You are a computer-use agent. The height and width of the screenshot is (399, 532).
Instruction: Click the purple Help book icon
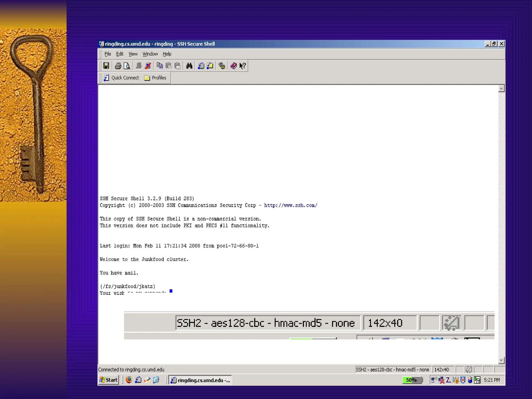pyautogui.click(x=234, y=66)
